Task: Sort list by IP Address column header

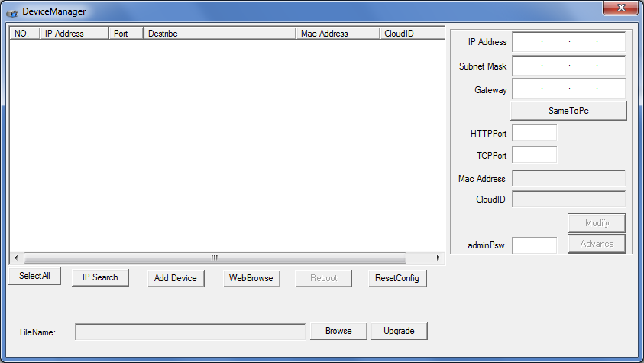Action: [74, 34]
